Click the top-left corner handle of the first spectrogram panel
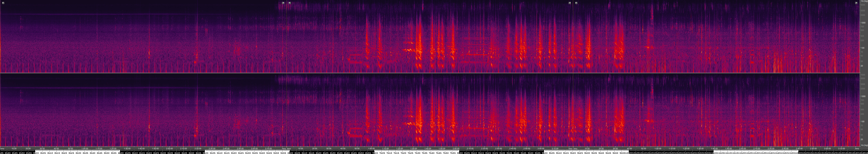The image size is (868, 154). click(3, 3)
